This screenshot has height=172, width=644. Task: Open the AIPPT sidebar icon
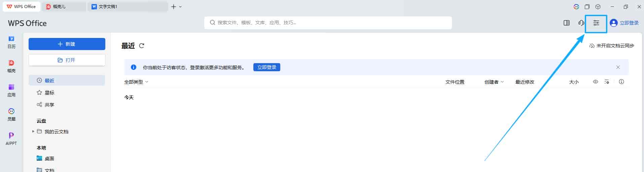(x=11, y=139)
